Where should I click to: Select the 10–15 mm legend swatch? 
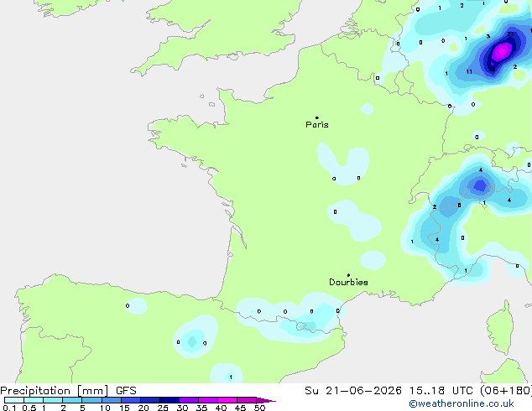point(111,400)
